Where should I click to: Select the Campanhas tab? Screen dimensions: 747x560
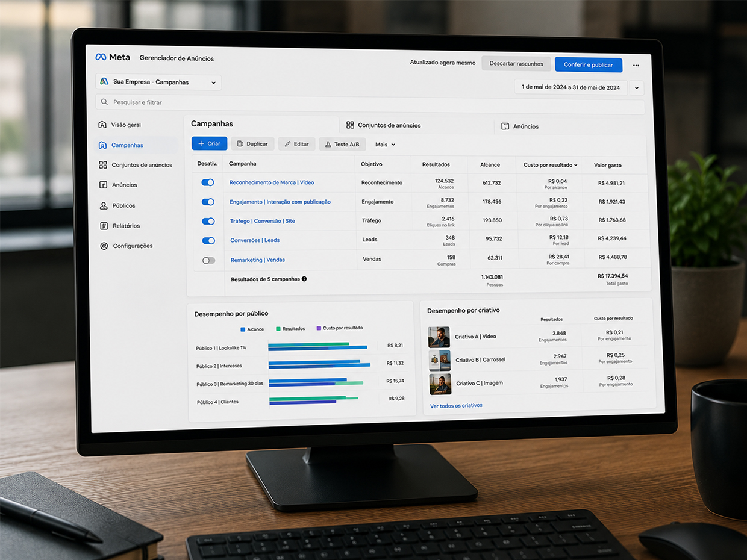[x=212, y=123]
